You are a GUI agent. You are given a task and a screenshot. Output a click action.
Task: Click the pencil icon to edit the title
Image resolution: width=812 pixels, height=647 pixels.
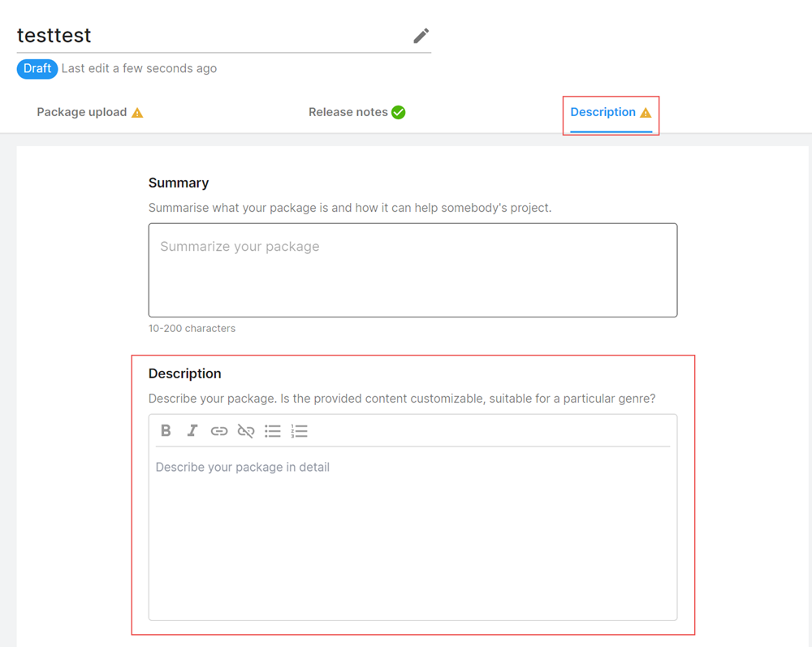(421, 36)
